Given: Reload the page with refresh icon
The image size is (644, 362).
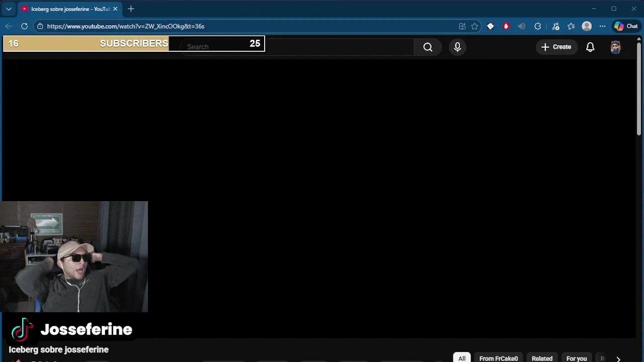Looking at the screenshot, I should click(x=24, y=26).
